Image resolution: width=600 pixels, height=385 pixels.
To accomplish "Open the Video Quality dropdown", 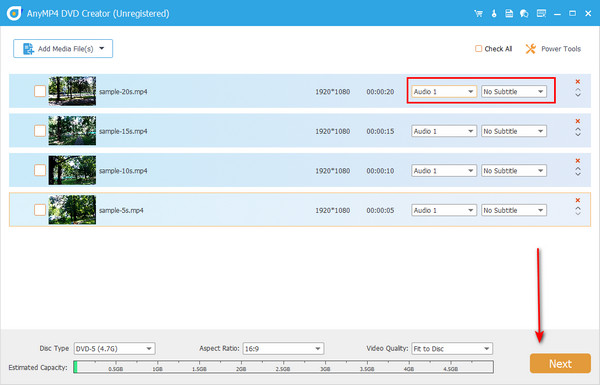I will [452, 349].
